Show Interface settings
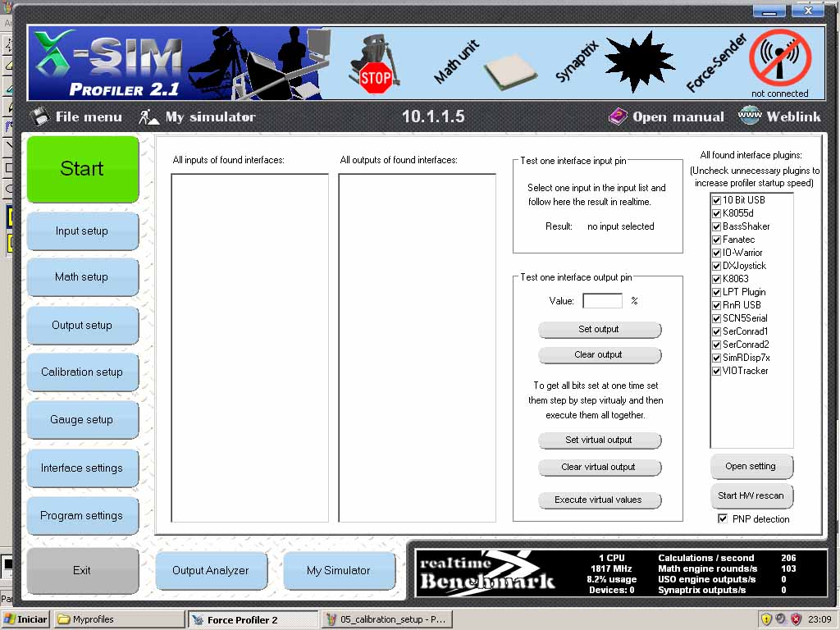840x630 pixels. tap(83, 468)
